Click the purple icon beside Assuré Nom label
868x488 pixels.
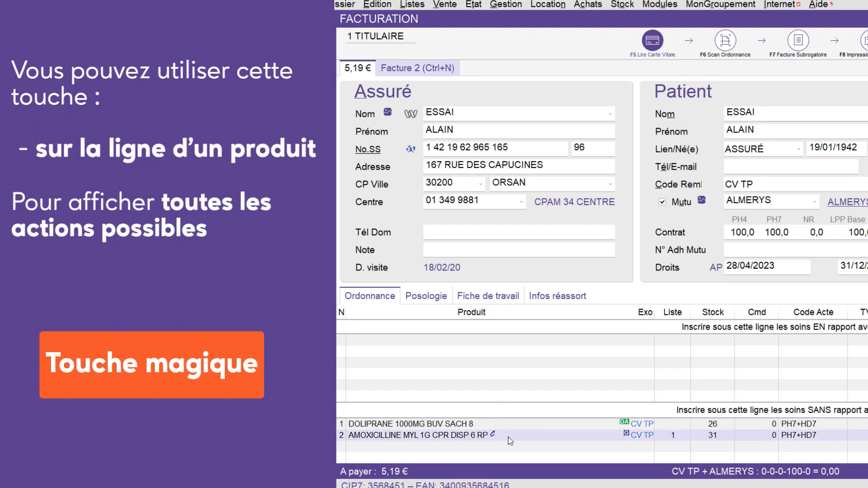(388, 112)
